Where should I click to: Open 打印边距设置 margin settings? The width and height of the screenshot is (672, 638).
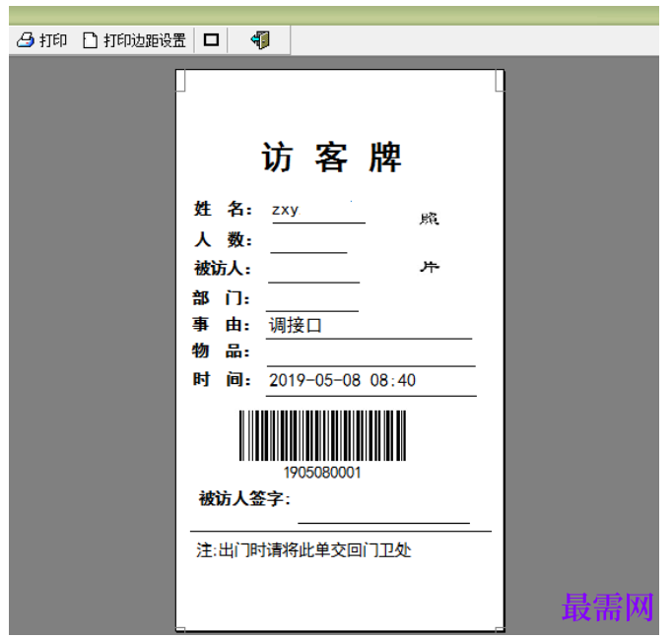pyautogui.click(x=135, y=40)
